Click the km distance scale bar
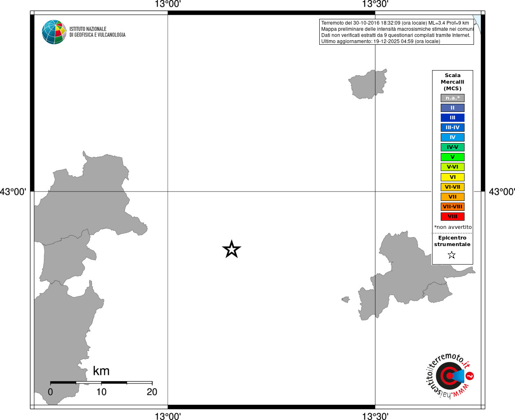 (101, 383)
